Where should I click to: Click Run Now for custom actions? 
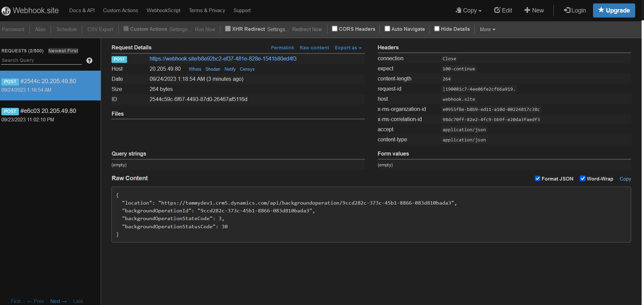point(205,29)
